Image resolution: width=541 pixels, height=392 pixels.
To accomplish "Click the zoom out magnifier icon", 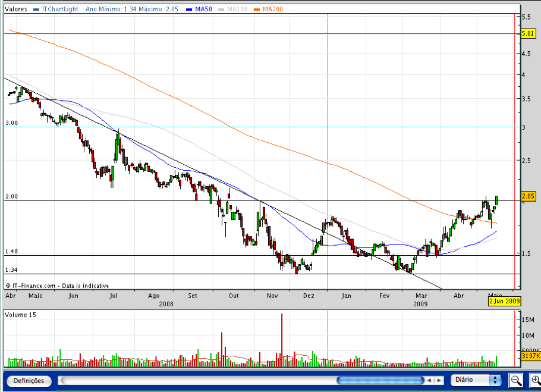I will 516,380.
